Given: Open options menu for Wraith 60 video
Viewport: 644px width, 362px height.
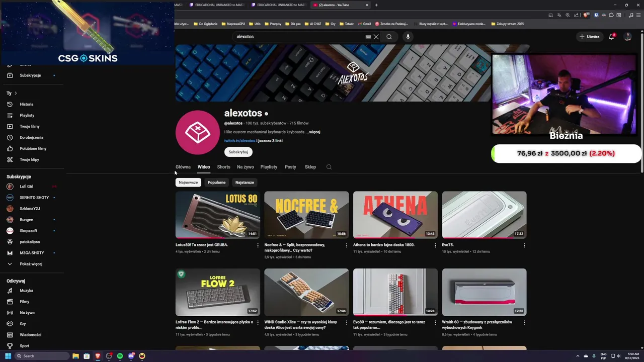Looking at the screenshot, I should coord(524,323).
